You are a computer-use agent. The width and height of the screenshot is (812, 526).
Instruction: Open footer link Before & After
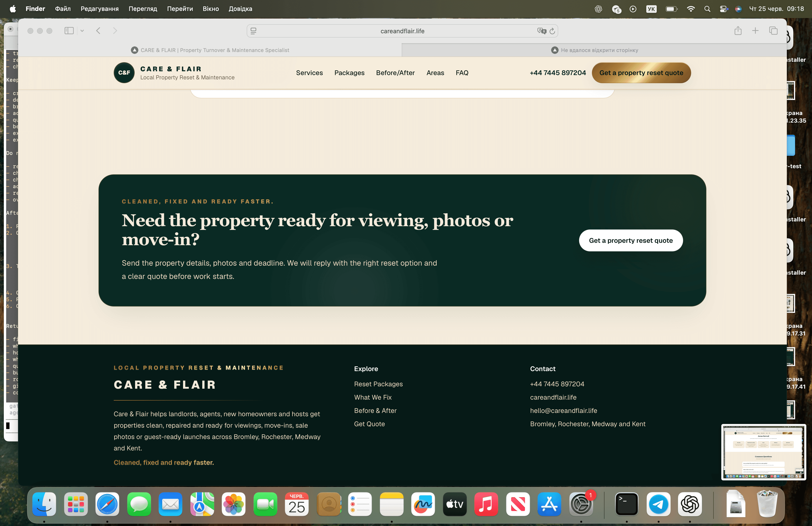[x=375, y=411]
